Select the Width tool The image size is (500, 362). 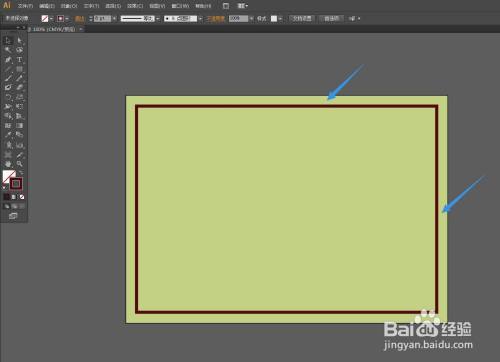[x=8, y=107]
